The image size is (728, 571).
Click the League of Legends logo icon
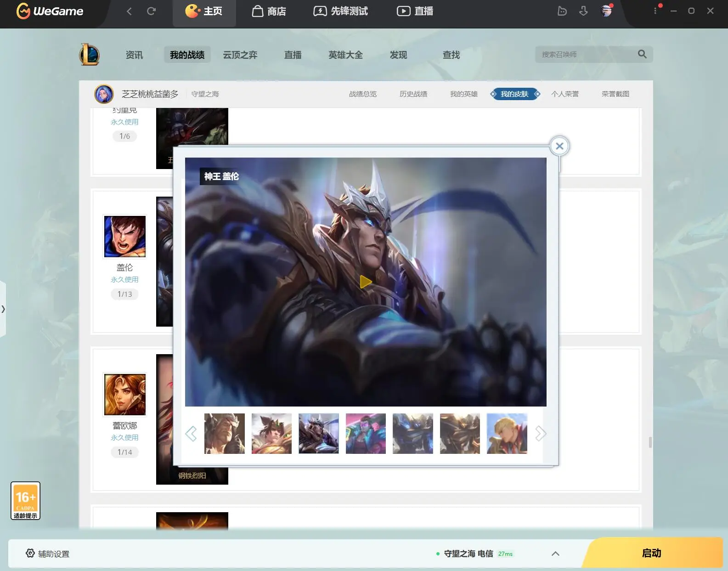[x=90, y=54]
